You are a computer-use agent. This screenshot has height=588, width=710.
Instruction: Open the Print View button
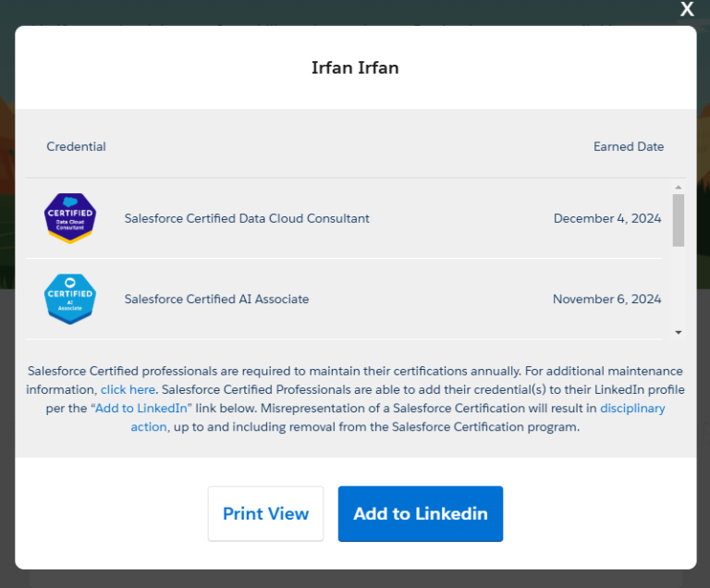coord(266,514)
